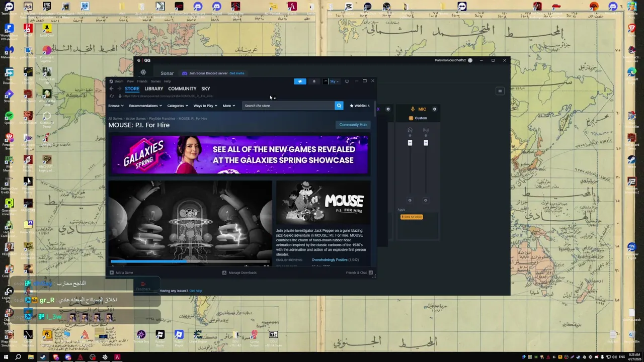Open Steam notifications bell icon
This screenshot has width=644, height=362.
314,81
